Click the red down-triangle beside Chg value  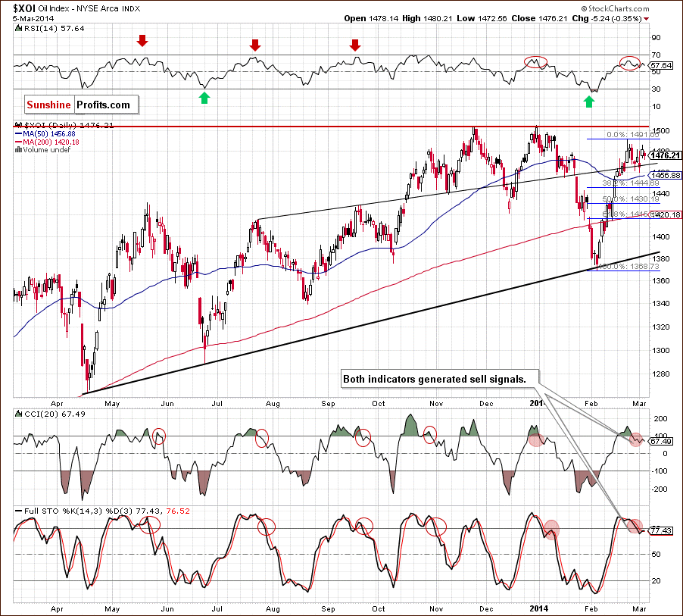click(646, 19)
